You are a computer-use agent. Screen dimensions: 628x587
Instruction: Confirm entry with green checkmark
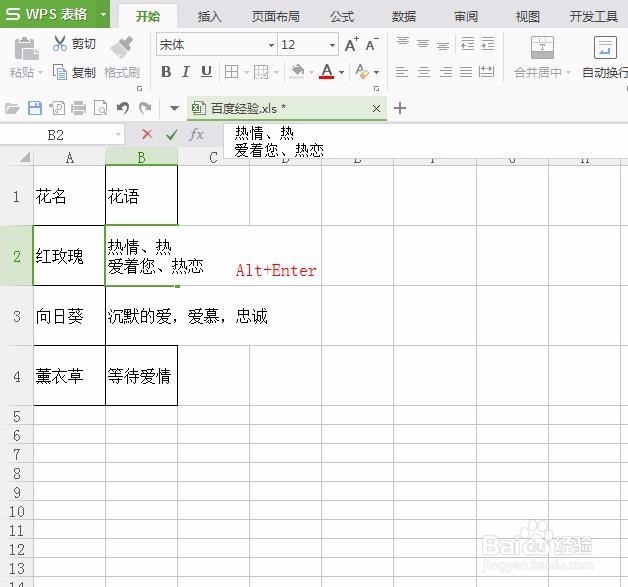(x=171, y=134)
